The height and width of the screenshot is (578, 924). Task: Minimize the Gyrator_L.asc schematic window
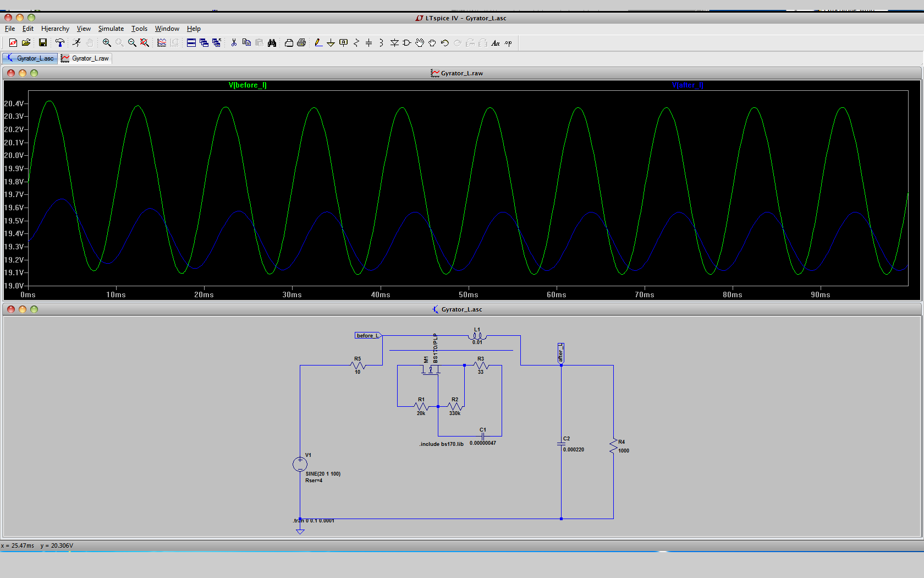[x=23, y=309]
